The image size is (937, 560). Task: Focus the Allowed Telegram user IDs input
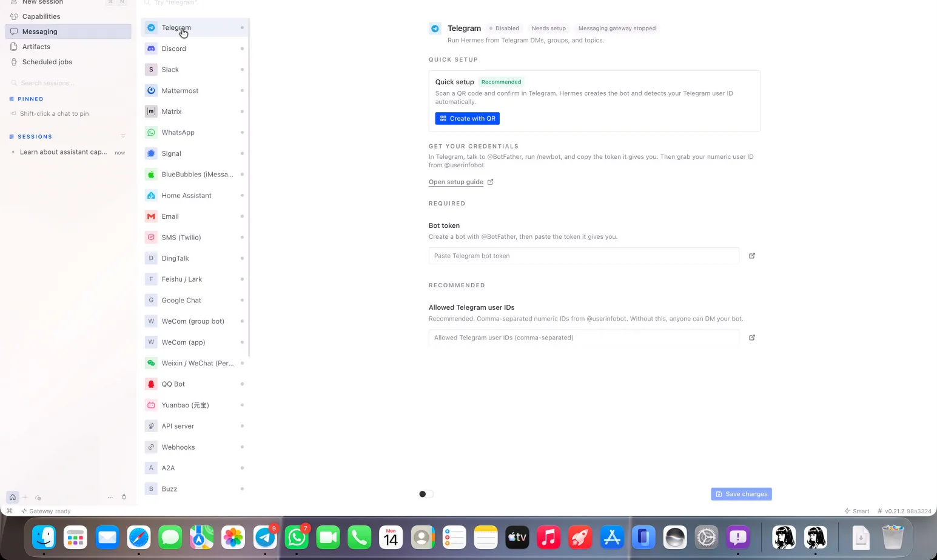pos(584,338)
